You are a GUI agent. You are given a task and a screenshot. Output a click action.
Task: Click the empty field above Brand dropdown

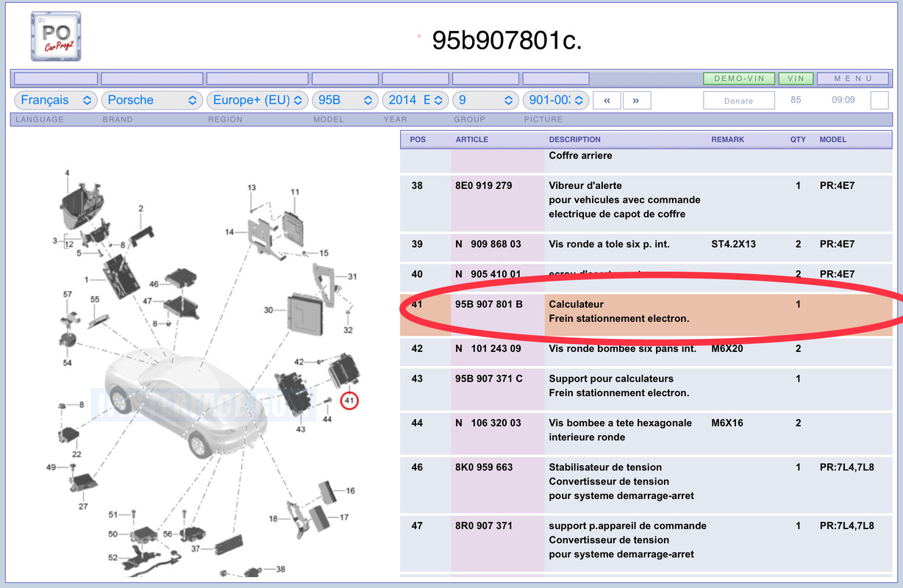[x=152, y=79]
